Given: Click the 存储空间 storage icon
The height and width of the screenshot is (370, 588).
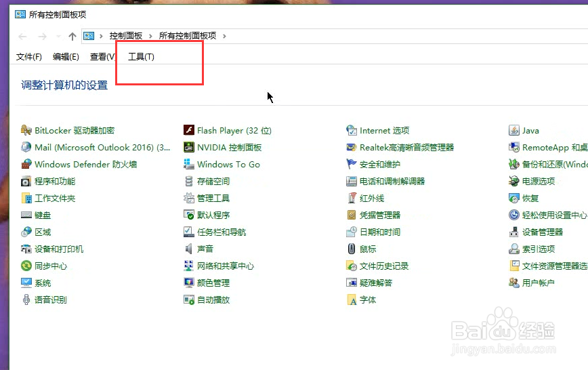Looking at the screenshot, I should point(188,181).
